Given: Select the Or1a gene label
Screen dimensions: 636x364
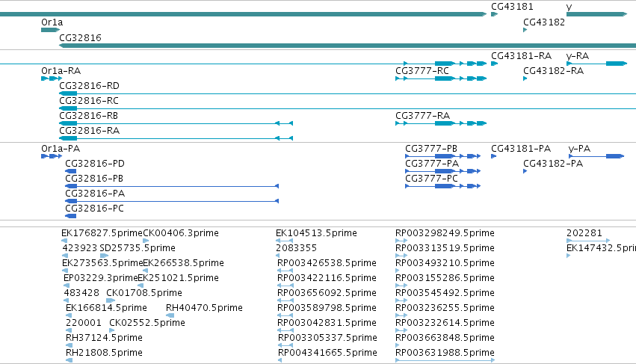Looking at the screenshot, I should click(x=52, y=22).
